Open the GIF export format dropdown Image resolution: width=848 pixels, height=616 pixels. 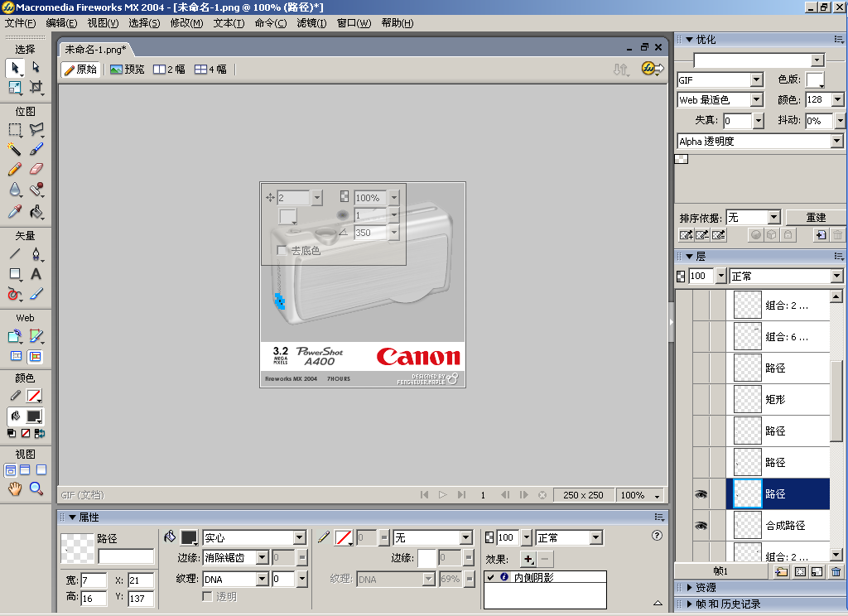757,80
